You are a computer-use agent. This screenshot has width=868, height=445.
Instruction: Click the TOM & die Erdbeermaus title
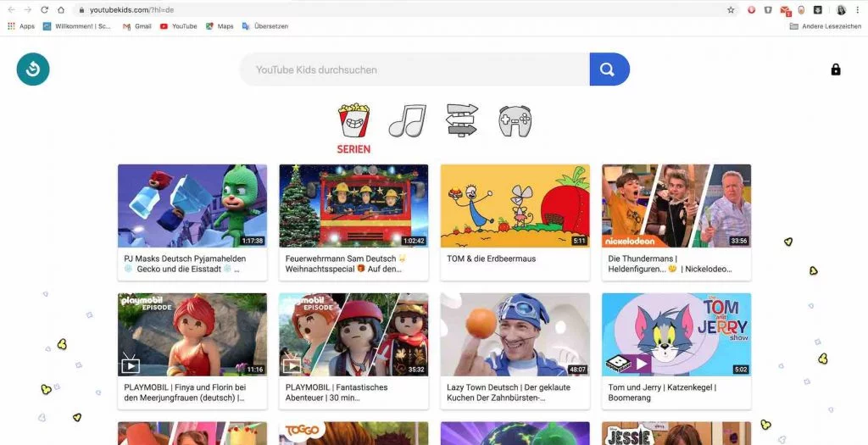[491, 259]
